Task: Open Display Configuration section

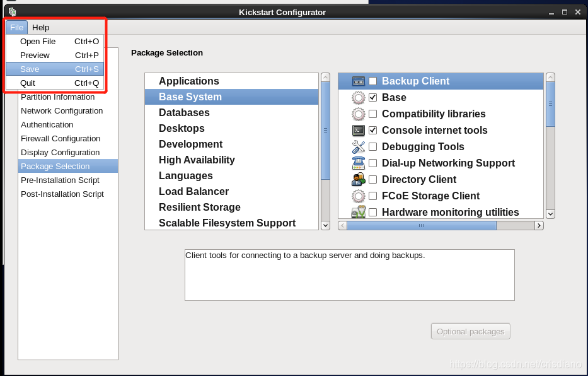Action: [x=68, y=152]
